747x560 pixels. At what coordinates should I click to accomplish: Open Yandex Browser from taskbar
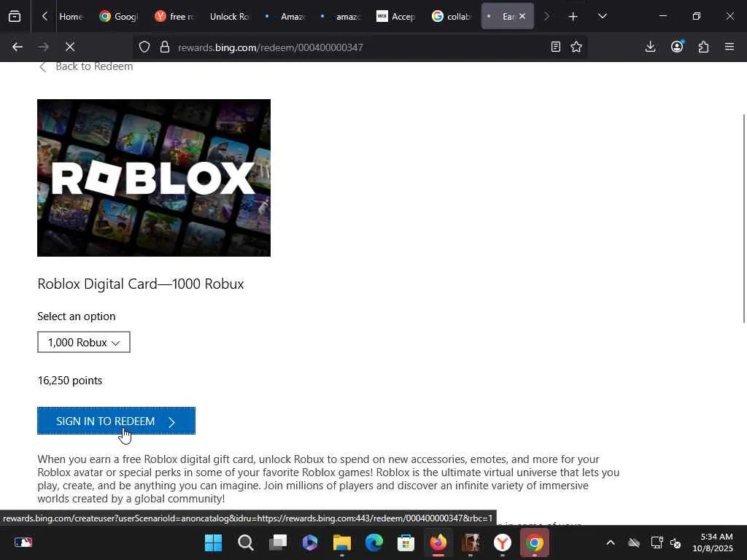click(503, 542)
